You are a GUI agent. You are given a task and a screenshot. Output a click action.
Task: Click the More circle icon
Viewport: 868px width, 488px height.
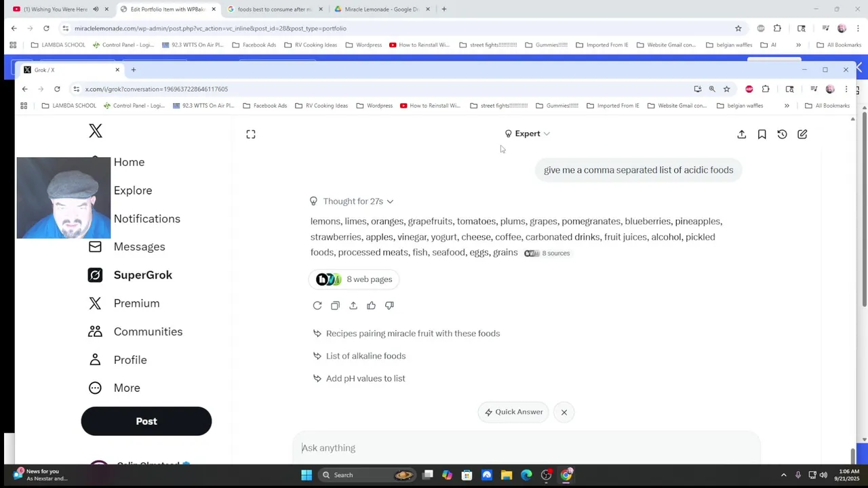point(95,388)
